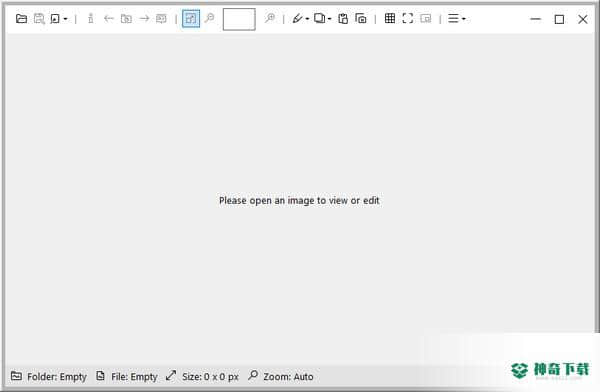Click the paste from clipboard icon

pyautogui.click(x=343, y=18)
